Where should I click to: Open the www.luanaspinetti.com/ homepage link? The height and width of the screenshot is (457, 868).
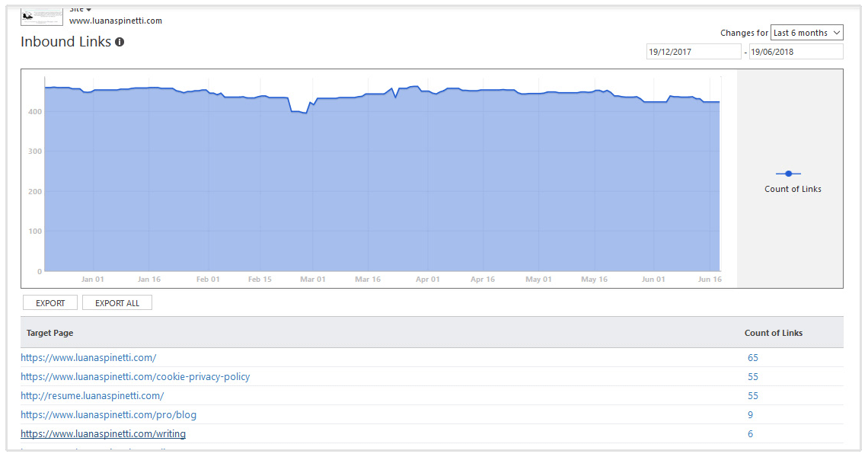tap(88, 357)
